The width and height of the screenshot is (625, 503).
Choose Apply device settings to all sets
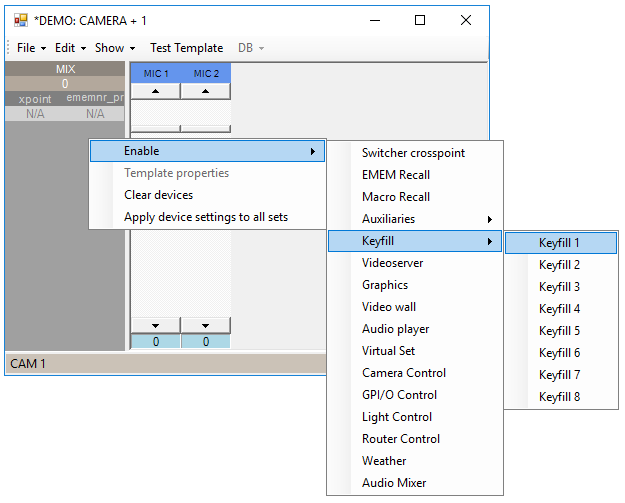click(x=206, y=217)
